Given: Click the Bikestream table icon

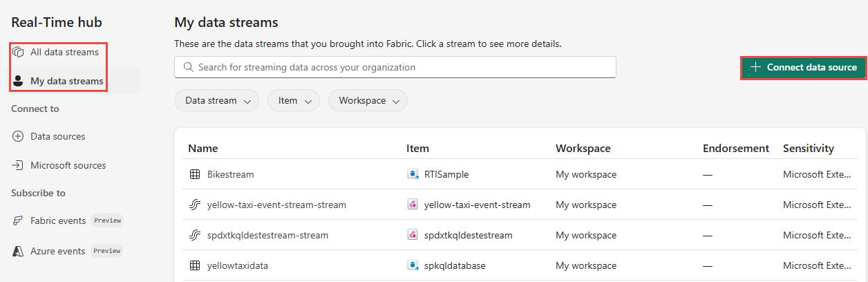Looking at the screenshot, I should tap(194, 174).
